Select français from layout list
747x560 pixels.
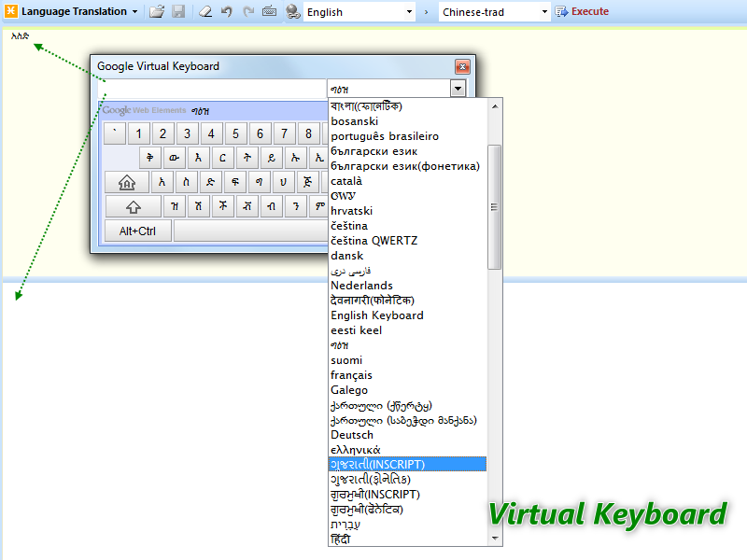(407, 375)
